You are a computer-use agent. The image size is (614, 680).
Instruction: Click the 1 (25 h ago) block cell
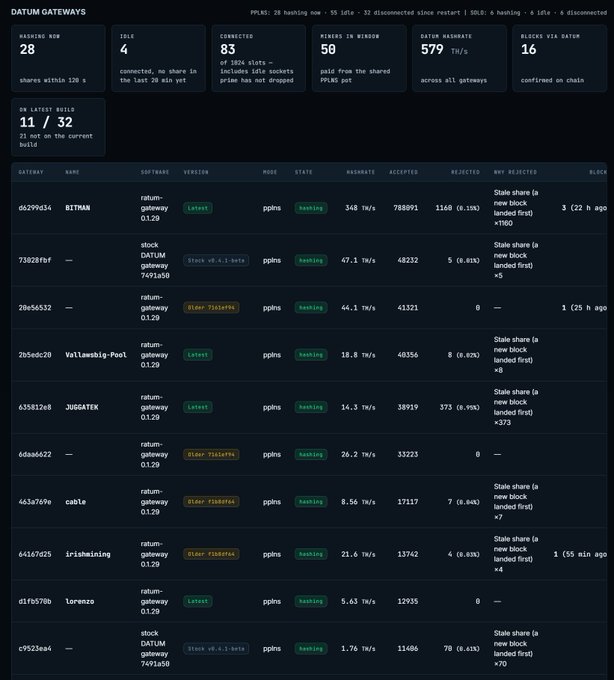pyautogui.click(x=584, y=307)
